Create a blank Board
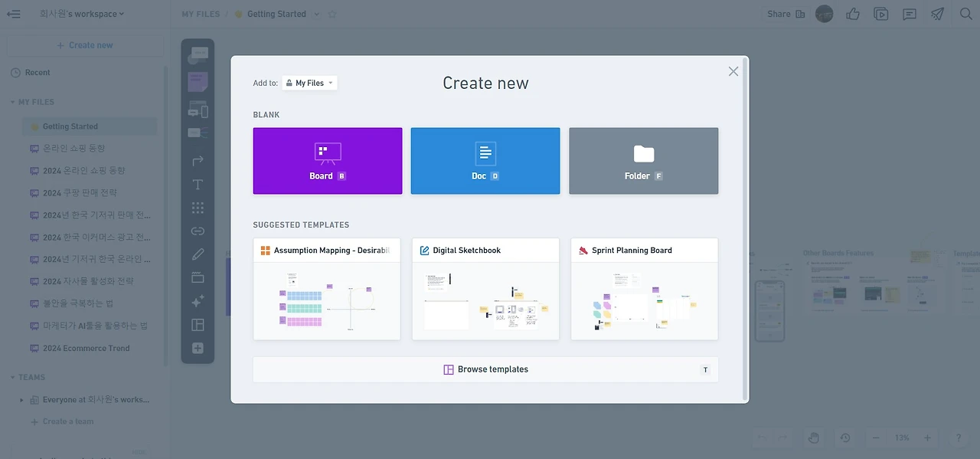 (327, 161)
